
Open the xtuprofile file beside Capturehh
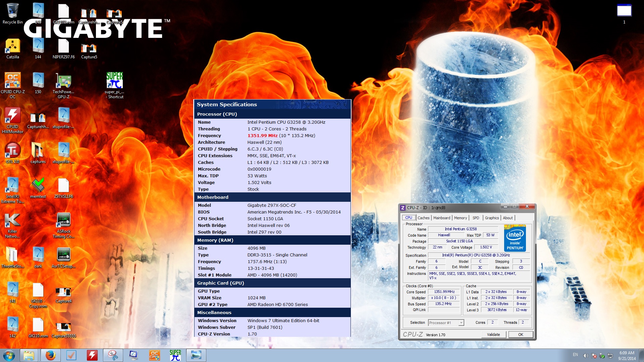point(63,118)
